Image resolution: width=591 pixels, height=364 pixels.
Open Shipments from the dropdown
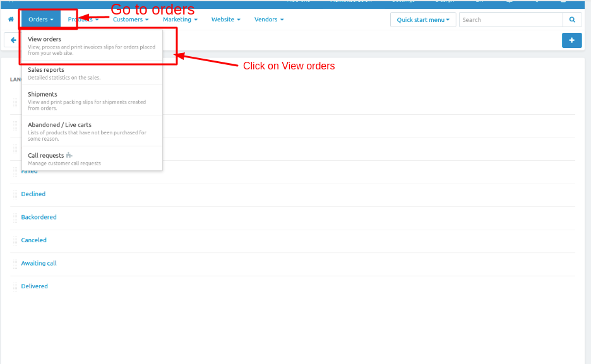[x=42, y=95]
